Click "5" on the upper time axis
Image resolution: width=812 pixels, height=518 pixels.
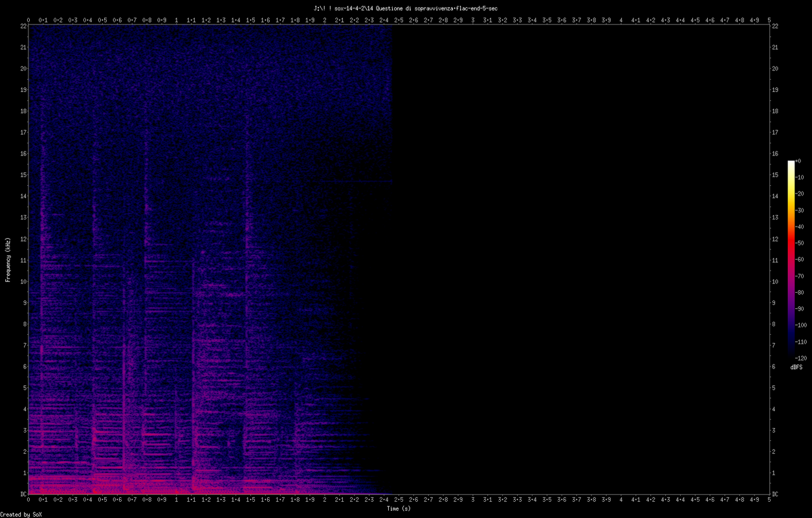[769, 20]
